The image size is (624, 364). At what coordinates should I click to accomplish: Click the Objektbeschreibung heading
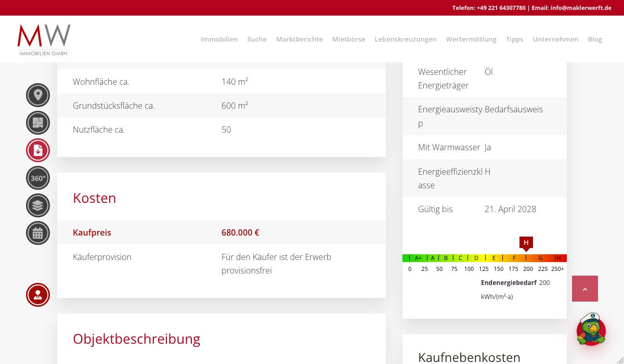136,339
